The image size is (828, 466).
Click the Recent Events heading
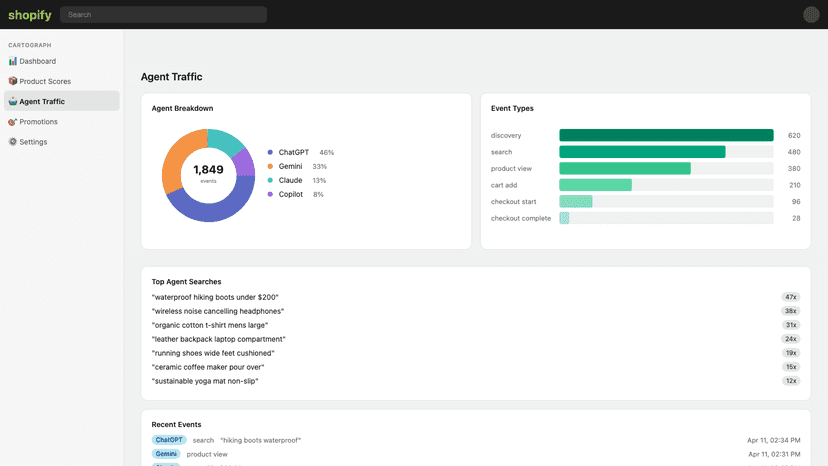176,424
